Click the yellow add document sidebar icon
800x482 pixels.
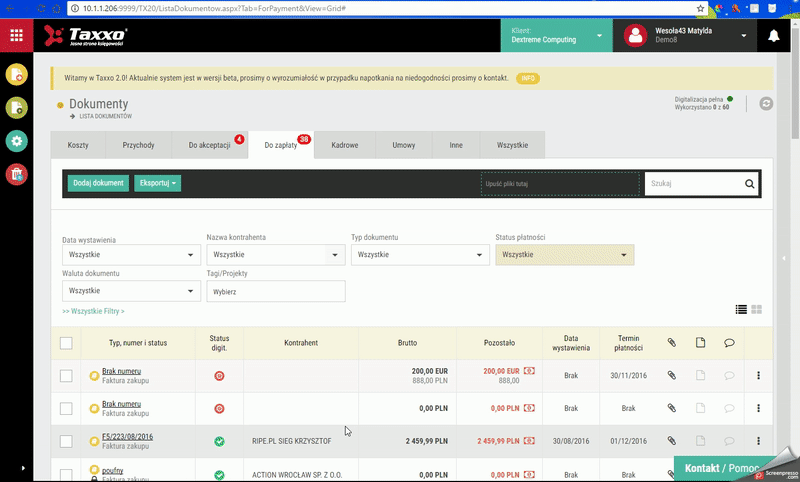16,74
